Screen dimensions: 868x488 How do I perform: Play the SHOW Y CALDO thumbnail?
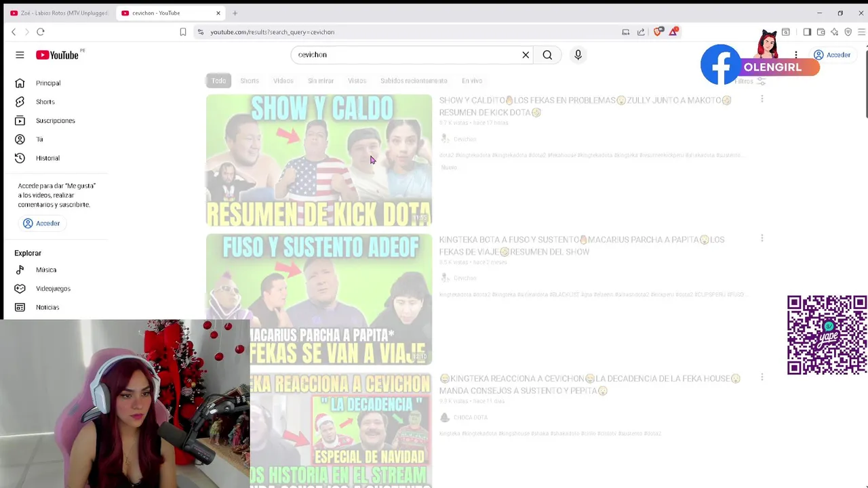pyautogui.click(x=319, y=160)
